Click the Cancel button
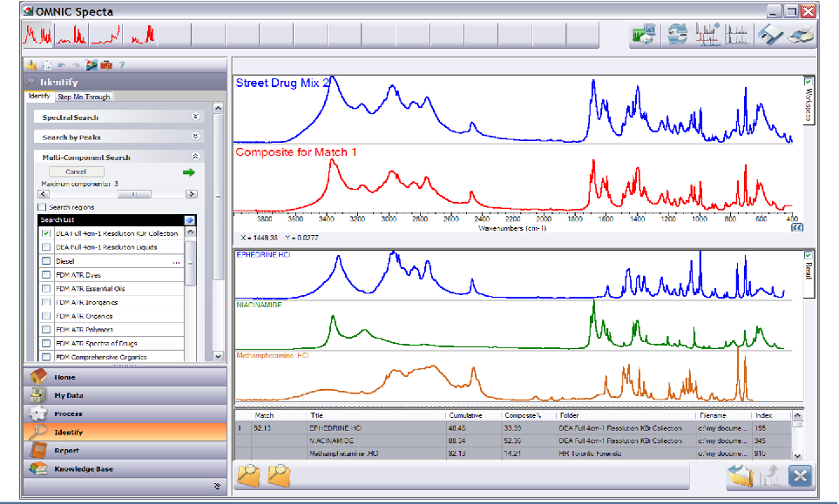The height and width of the screenshot is (504, 839). pyautogui.click(x=76, y=171)
